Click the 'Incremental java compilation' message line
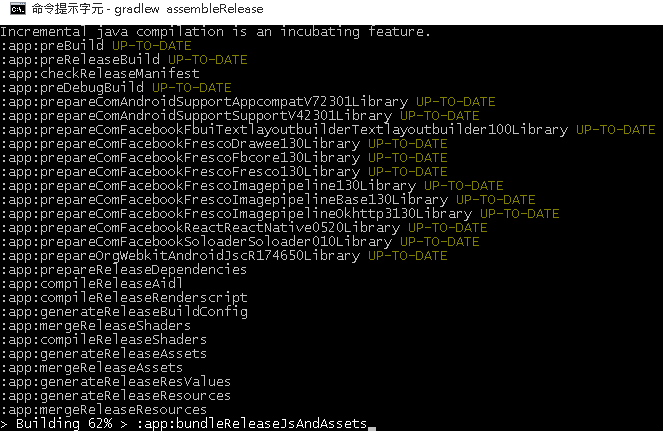 (x=215, y=32)
